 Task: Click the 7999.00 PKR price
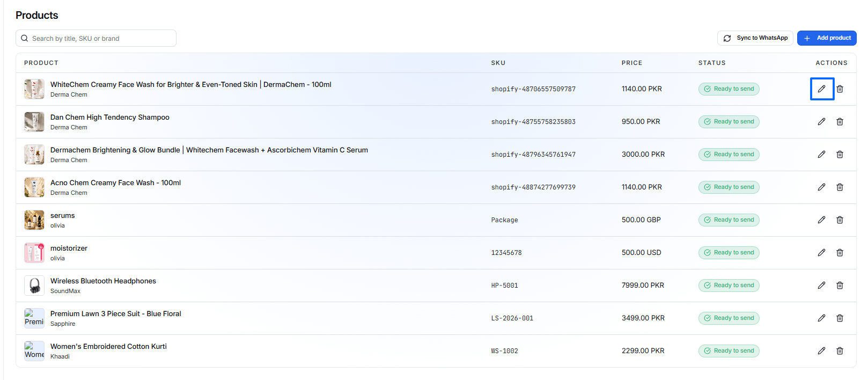[643, 286]
